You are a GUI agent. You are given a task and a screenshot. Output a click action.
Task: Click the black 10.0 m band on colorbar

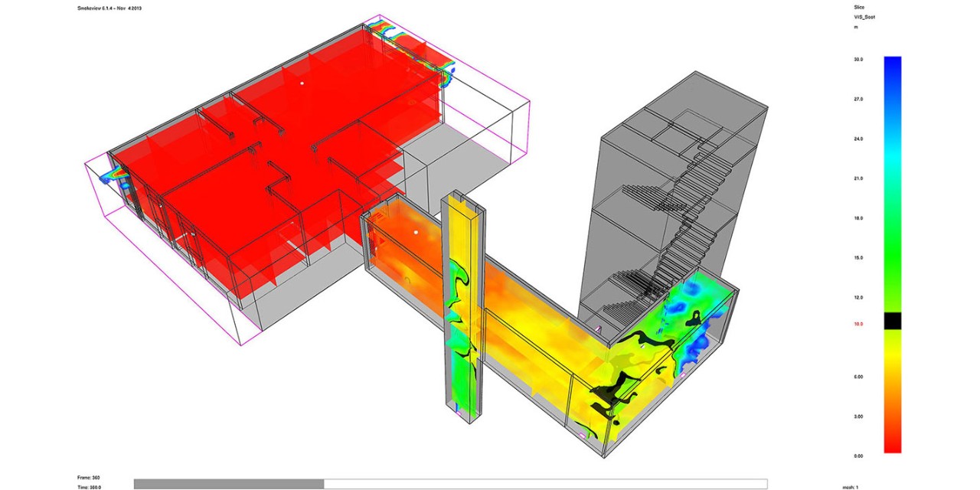pos(892,322)
